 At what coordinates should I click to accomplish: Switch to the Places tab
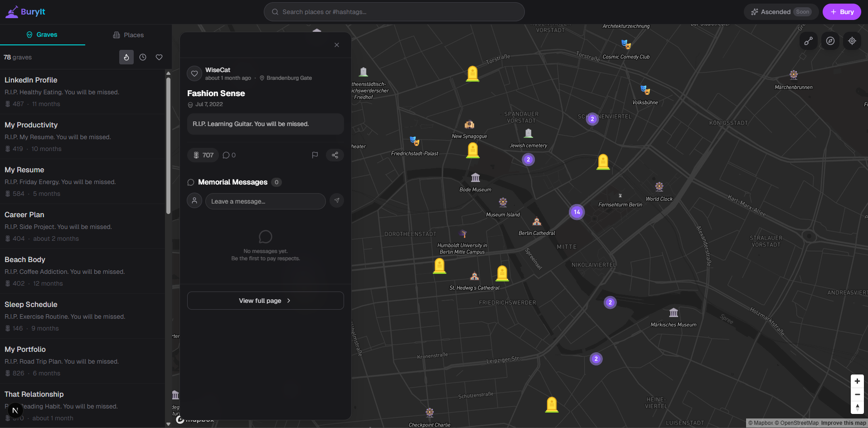[x=128, y=35]
